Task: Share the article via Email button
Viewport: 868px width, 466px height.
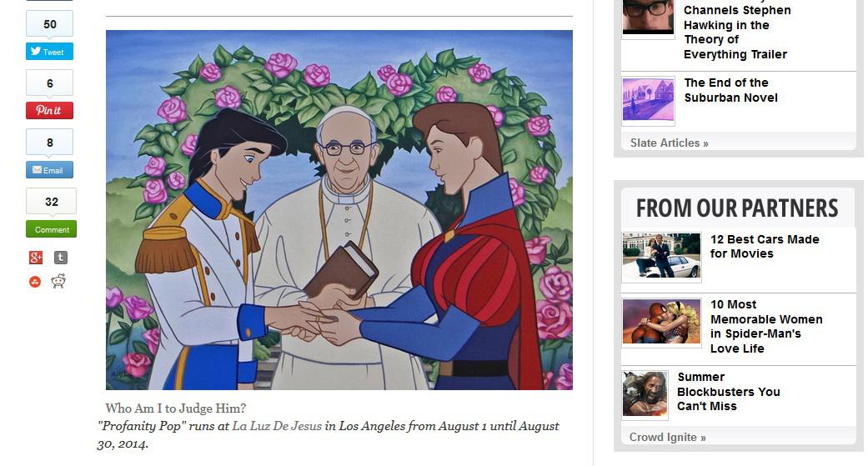Action: click(49, 170)
